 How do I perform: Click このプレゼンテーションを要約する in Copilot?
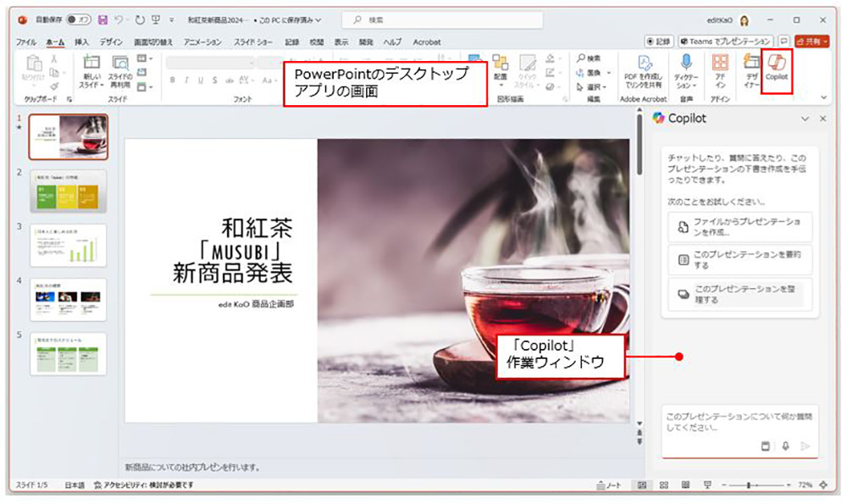coord(738,260)
